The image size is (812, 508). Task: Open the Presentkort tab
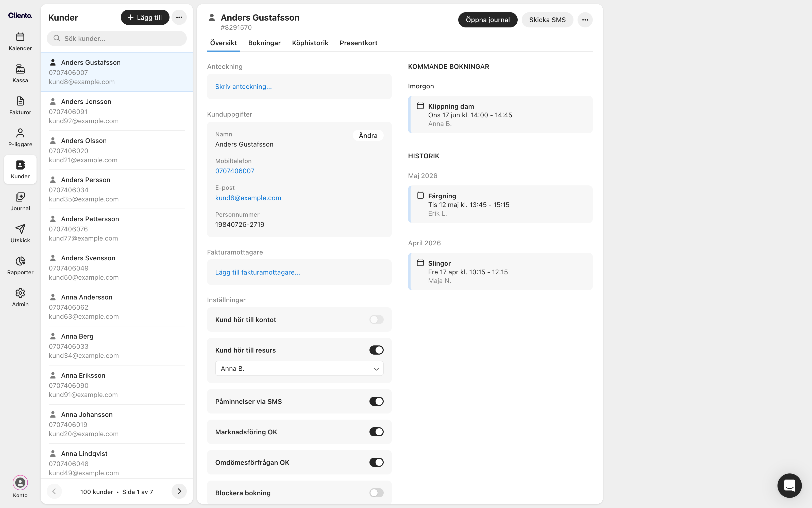tap(358, 43)
